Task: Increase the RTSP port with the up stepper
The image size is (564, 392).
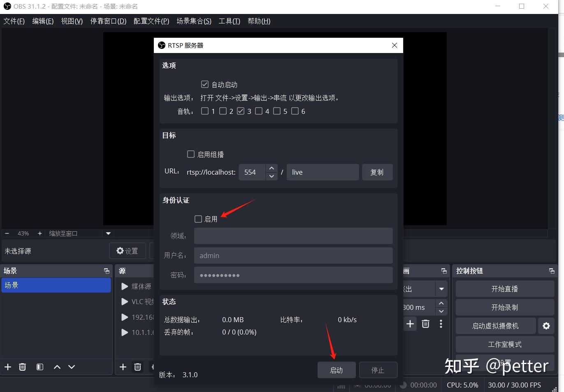Action: coord(272,168)
